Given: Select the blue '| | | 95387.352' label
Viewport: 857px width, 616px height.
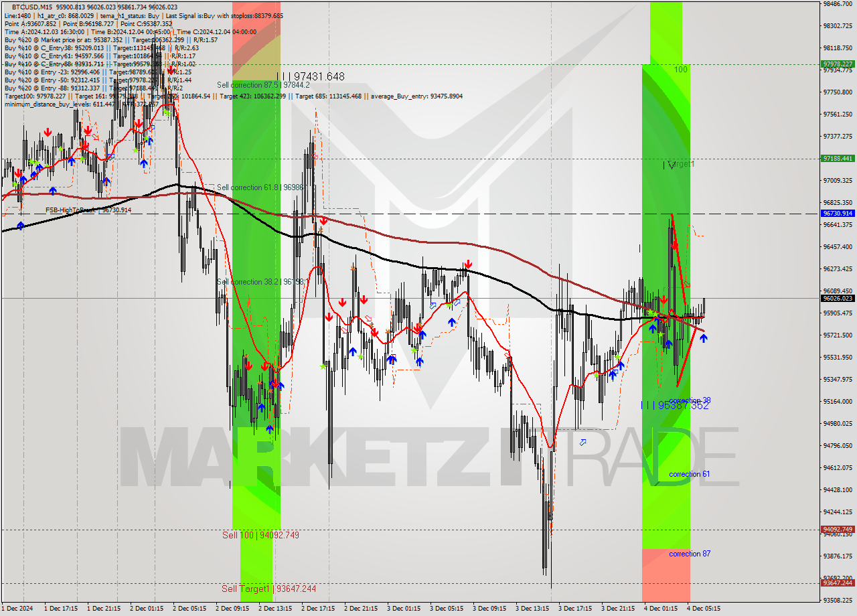Looking at the screenshot, I should [675, 406].
